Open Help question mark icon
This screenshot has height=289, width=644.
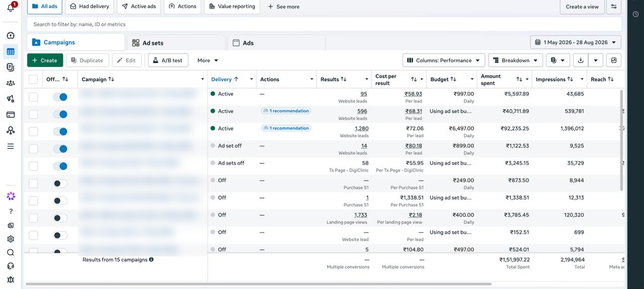click(x=11, y=212)
